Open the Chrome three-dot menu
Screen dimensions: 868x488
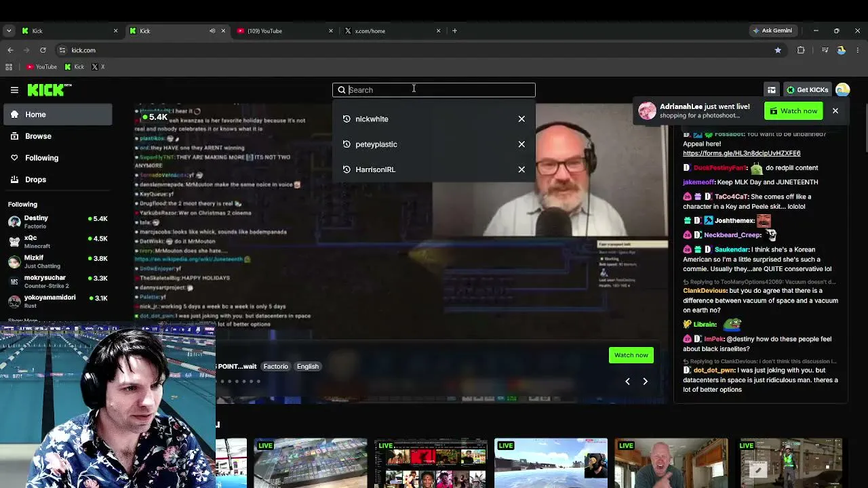point(858,50)
